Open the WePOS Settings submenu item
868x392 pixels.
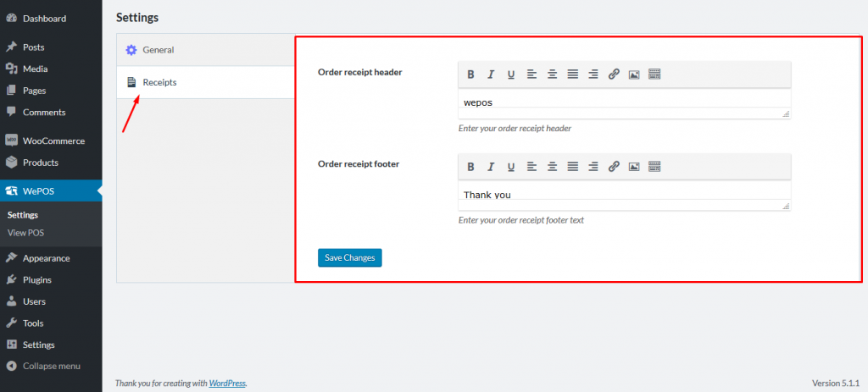click(23, 215)
